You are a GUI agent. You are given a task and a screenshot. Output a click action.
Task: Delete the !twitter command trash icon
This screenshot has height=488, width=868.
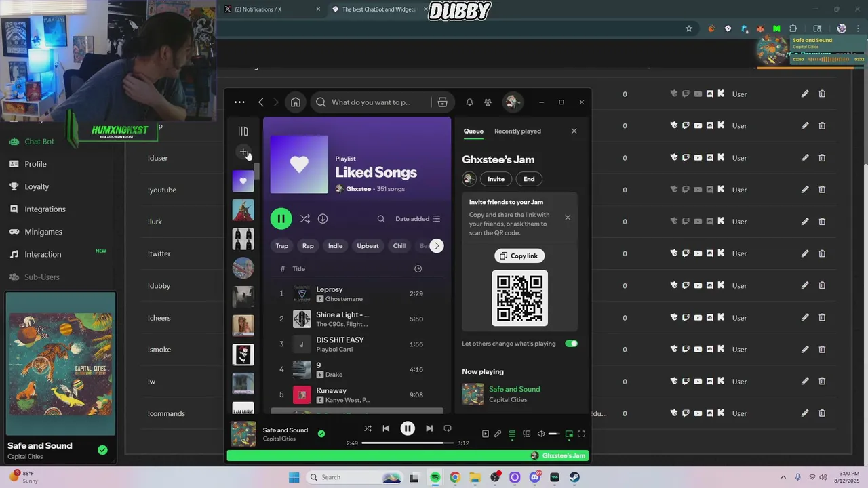[822, 253]
